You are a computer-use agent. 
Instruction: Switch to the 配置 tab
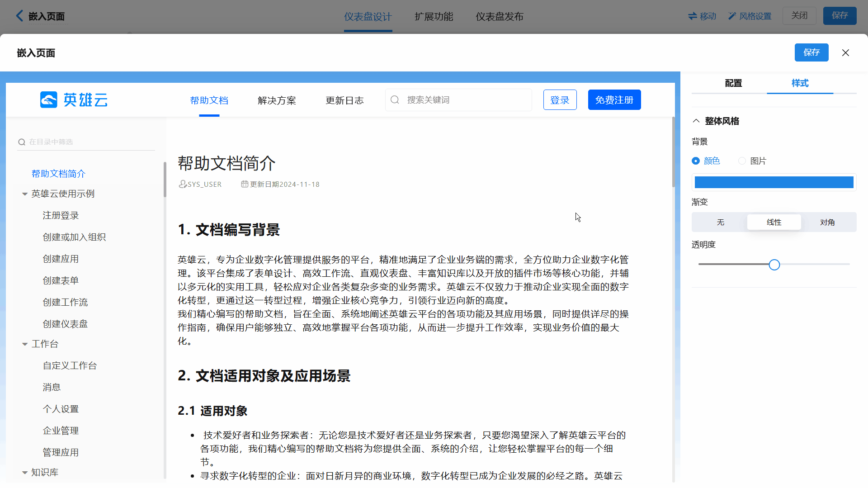coord(733,83)
